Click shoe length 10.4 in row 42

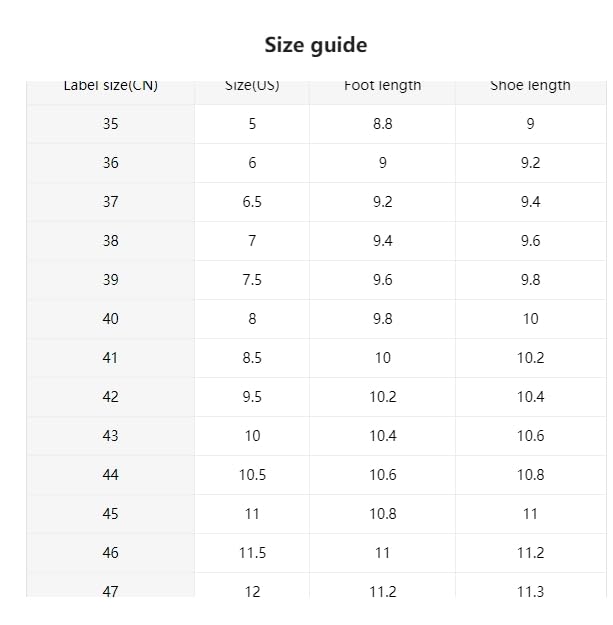tap(530, 397)
